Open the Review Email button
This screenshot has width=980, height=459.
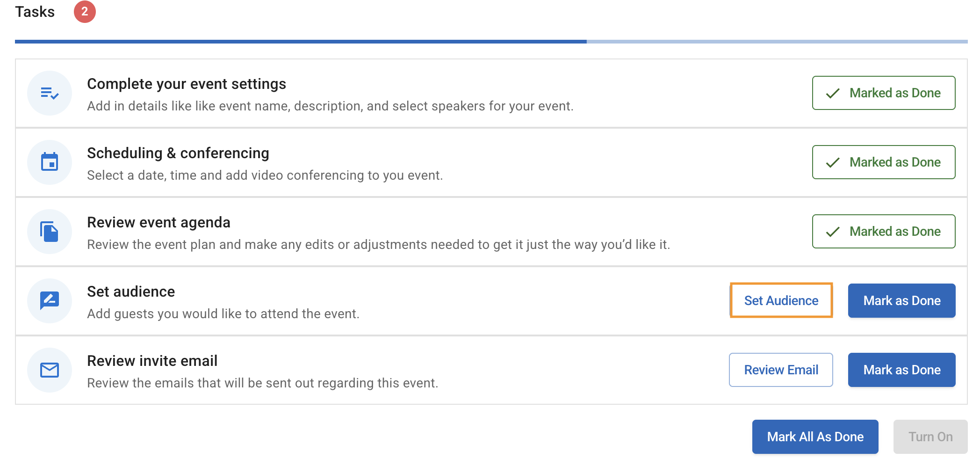[781, 370]
